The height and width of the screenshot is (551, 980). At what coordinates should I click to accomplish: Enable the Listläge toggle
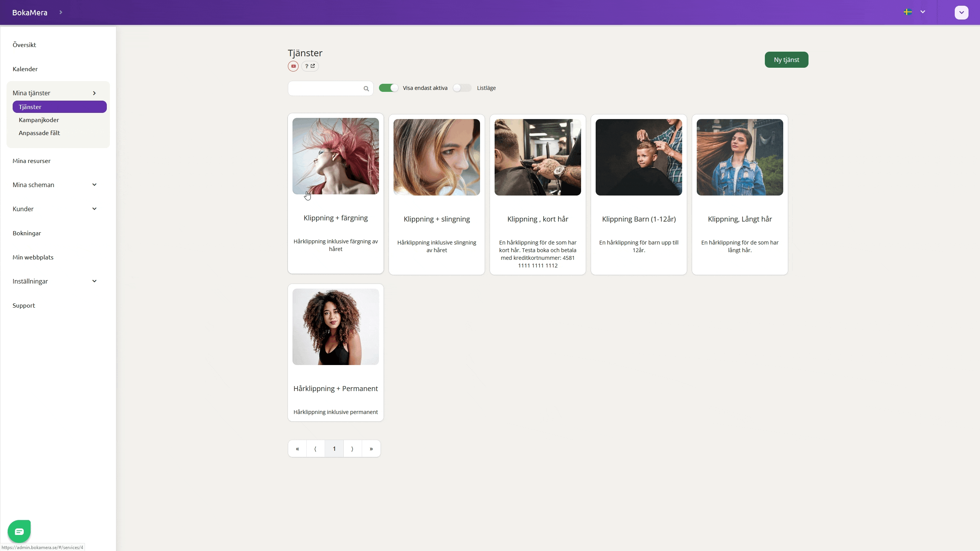click(462, 88)
